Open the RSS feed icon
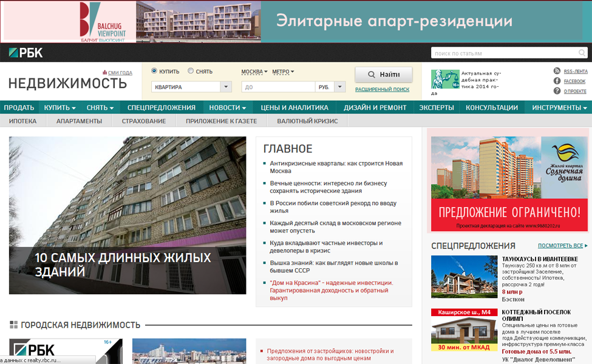Image resolution: width=592 pixels, height=364 pixels. [x=557, y=71]
